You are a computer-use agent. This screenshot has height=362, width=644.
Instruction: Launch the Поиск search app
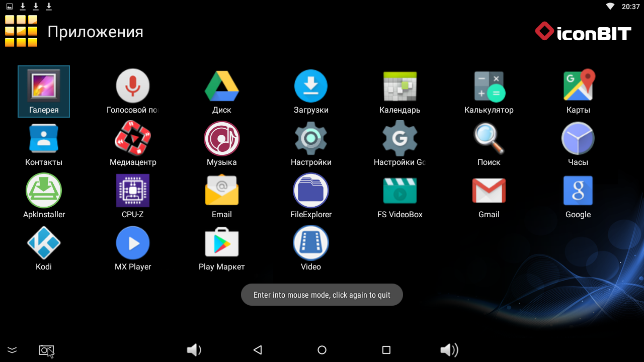[489, 144]
